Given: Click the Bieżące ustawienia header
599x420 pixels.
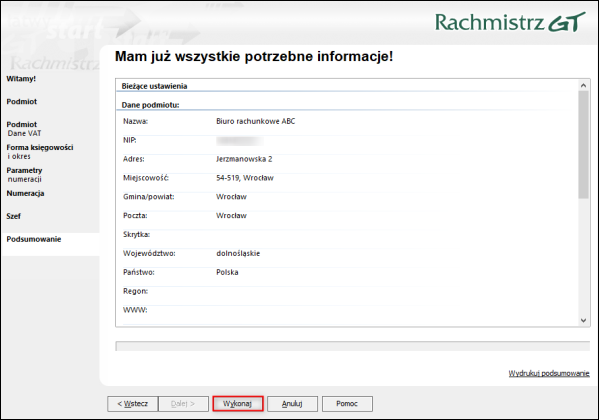Looking at the screenshot, I should click(154, 86).
